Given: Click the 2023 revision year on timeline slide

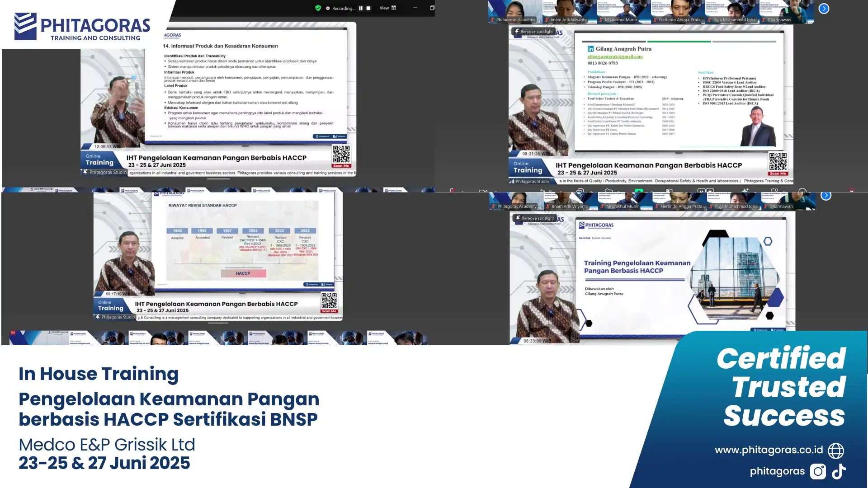Looking at the screenshot, I should pyautogui.click(x=305, y=231).
